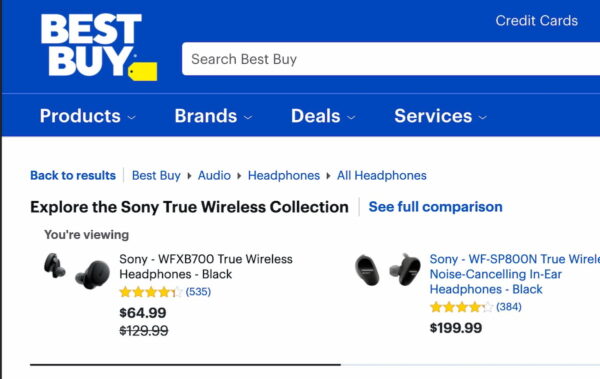Go back to results

pyautogui.click(x=73, y=175)
